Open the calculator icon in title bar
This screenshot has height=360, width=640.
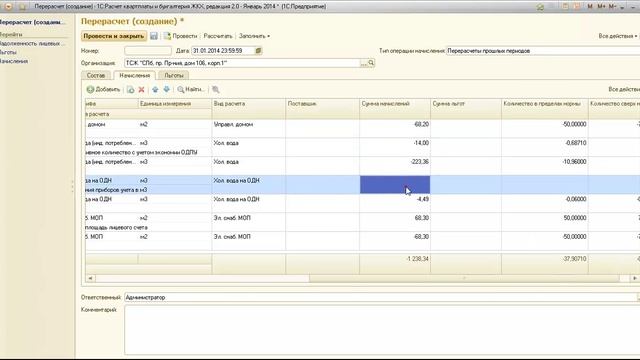coord(566,7)
